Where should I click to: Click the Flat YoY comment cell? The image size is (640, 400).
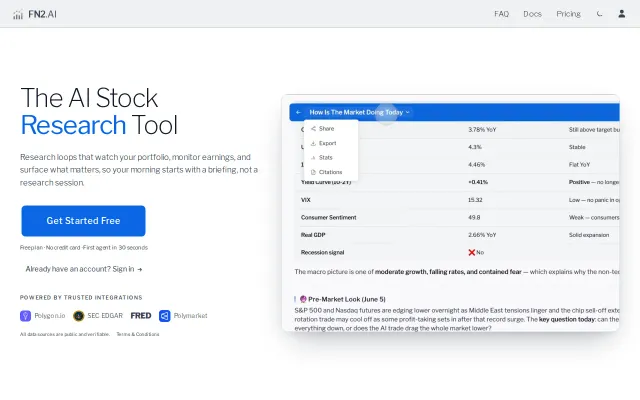(580, 164)
